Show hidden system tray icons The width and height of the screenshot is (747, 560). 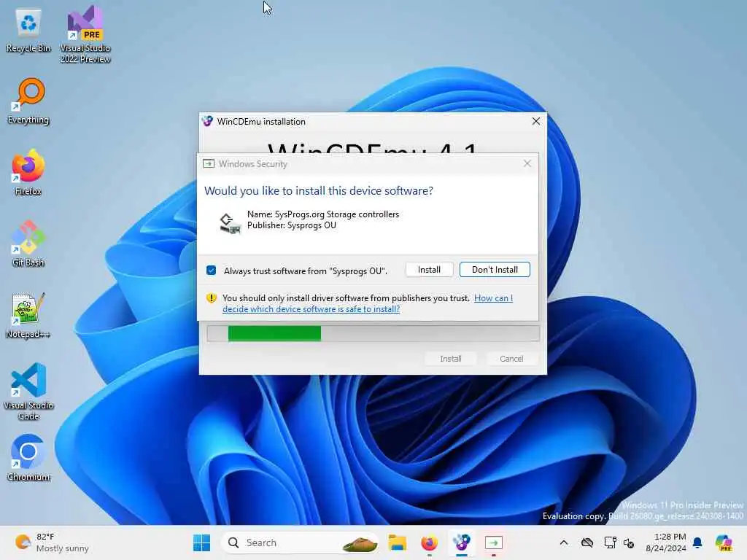[564, 542]
